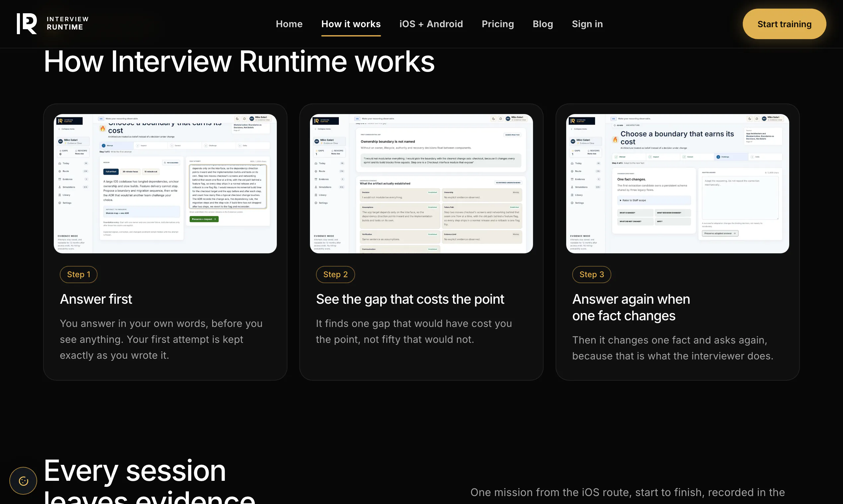Expand 'Raise to Staff scope' in Step 3 screenshot
843x504 pixels.
(654, 200)
